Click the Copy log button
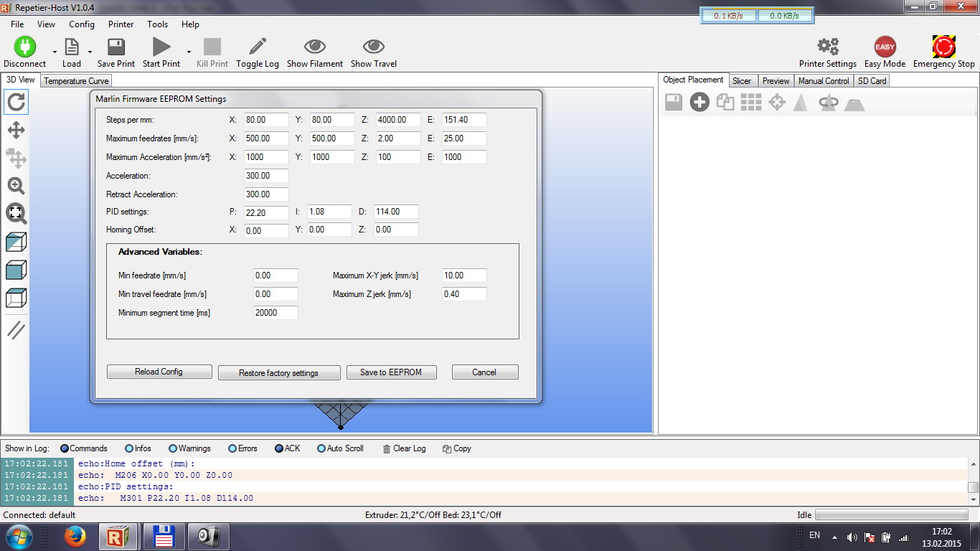This screenshot has width=980, height=551. [x=456, y=448]
